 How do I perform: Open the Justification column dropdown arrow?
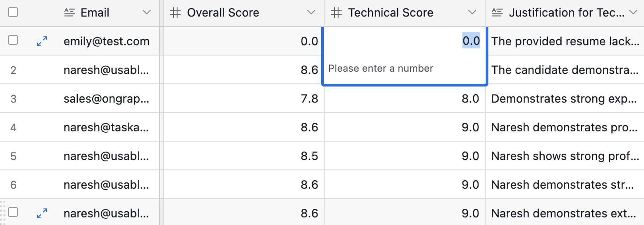633,13
